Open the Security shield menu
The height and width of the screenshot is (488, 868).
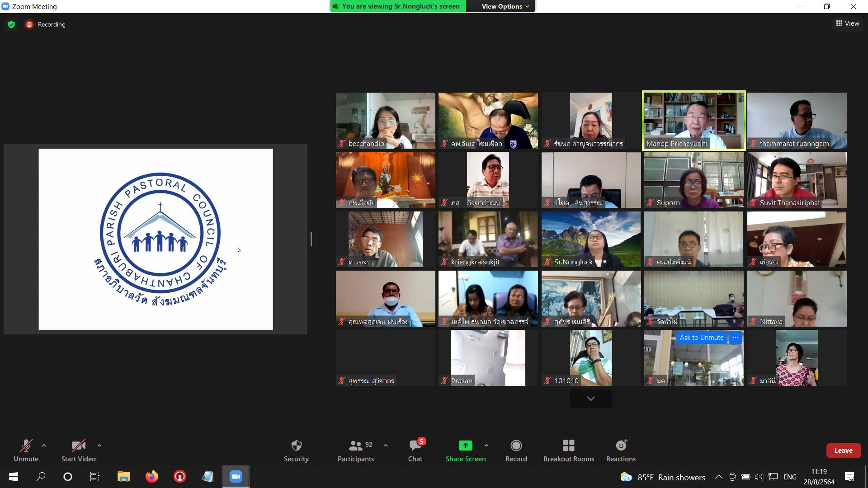[296, 450]
